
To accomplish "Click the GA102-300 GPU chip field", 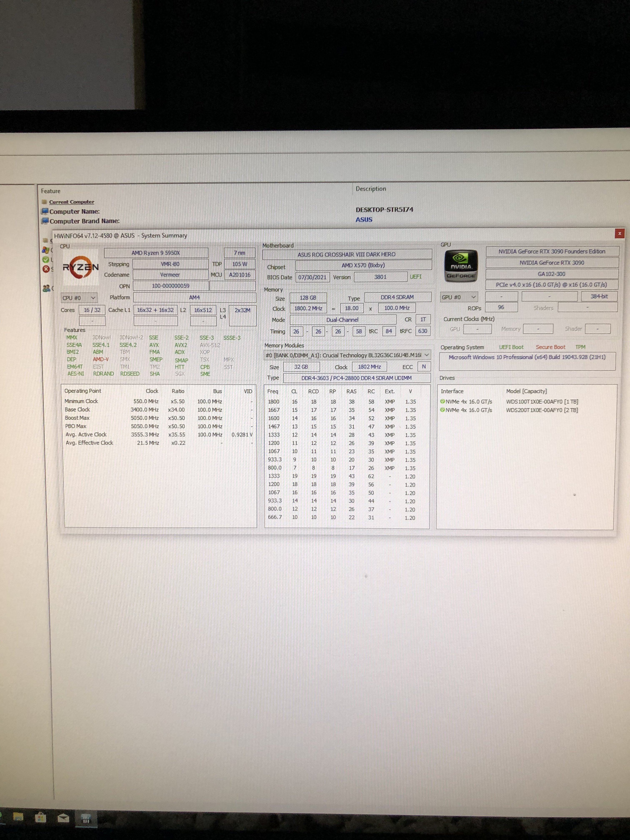I will pyautogui.click(x=552, y=274).
